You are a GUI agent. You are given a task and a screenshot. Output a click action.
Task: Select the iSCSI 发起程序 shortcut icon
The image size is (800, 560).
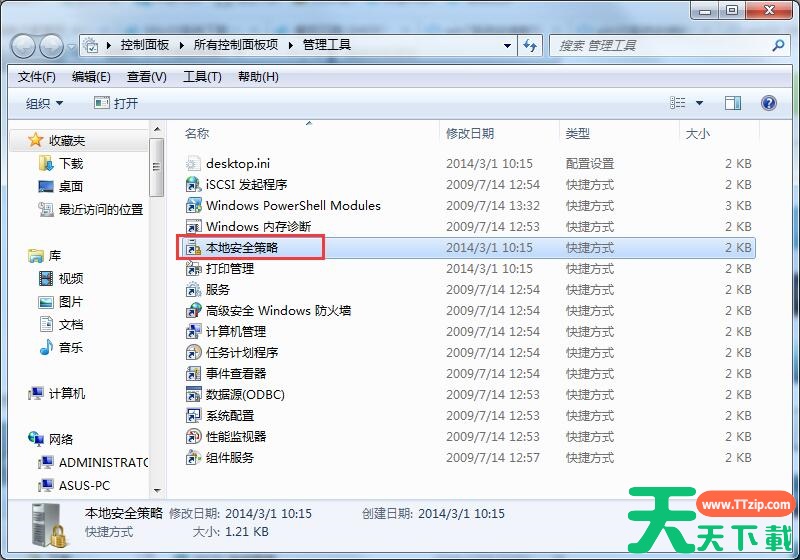coord(193,185)
